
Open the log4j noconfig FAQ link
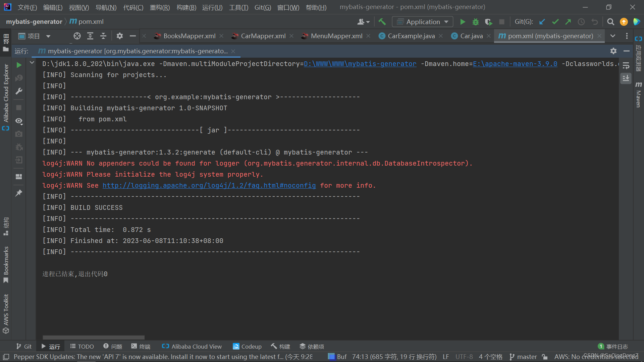(x=209, y=185)
